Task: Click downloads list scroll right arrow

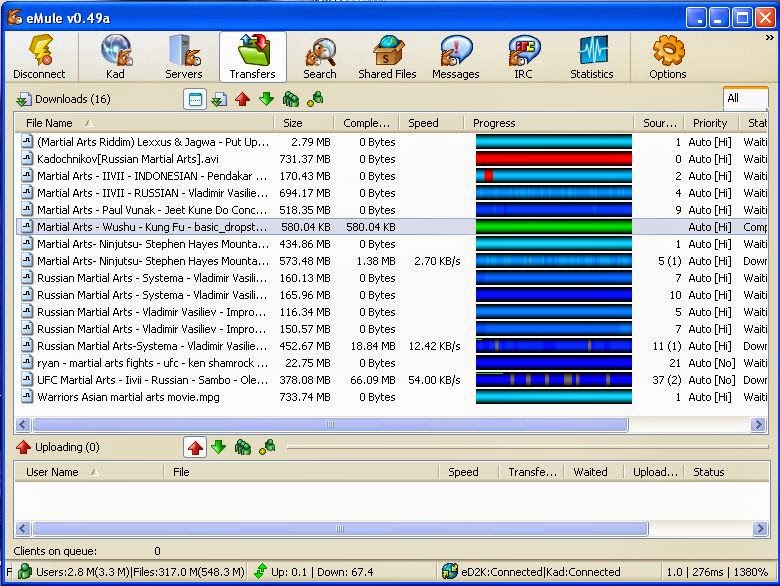Action: [758, 424]
